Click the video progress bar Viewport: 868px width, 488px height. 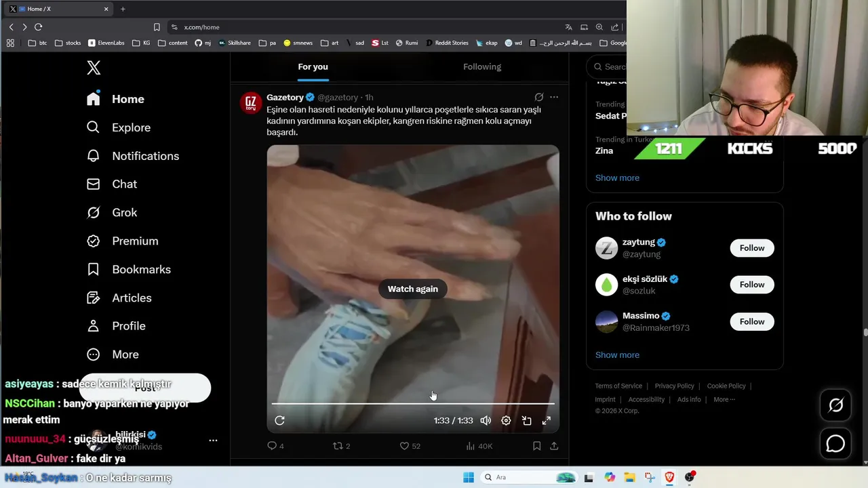(413, 403)
